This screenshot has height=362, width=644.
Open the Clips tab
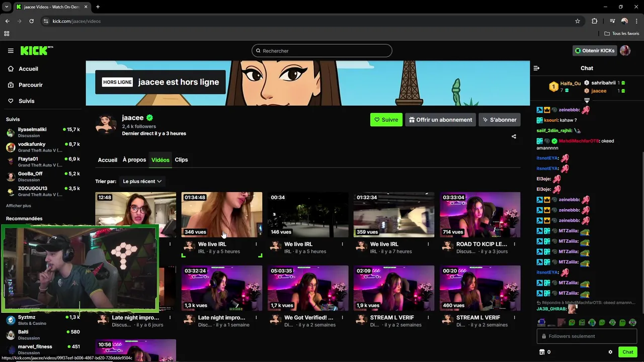coord(181,160)
